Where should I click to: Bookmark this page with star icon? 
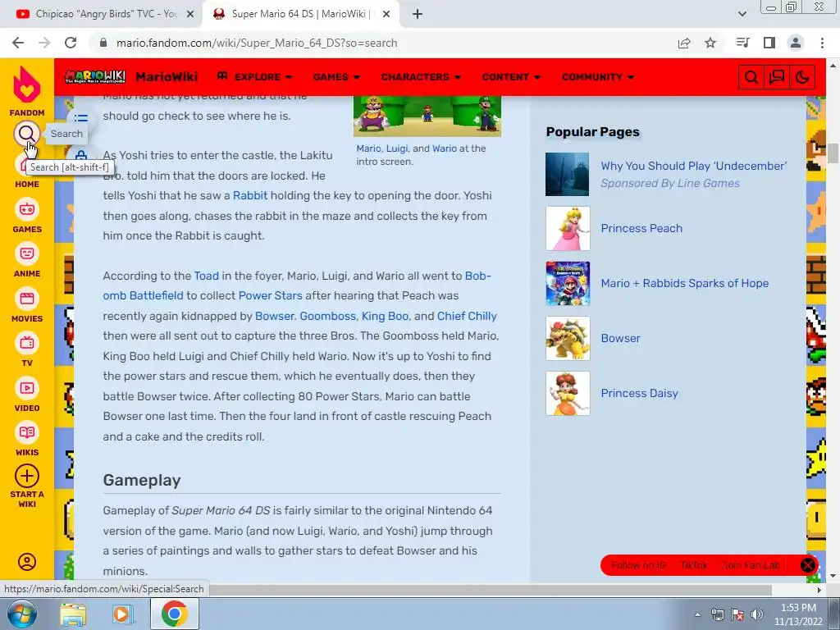click(710, 43)
